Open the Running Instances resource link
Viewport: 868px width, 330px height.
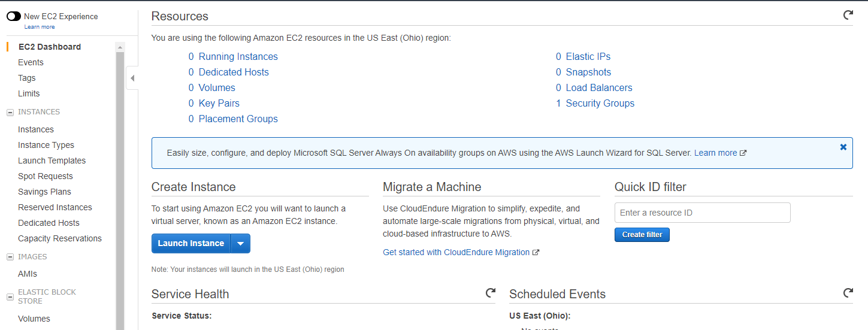click(238, 56)
